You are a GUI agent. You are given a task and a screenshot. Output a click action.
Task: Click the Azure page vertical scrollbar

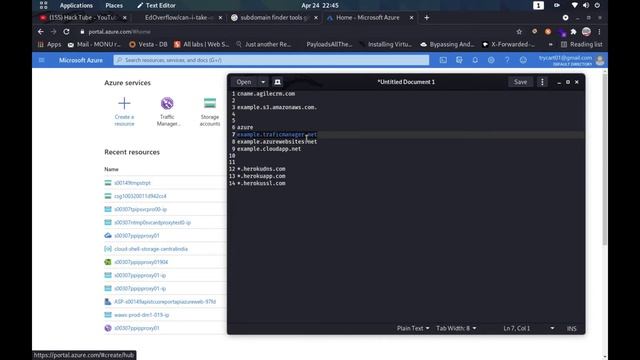[605, 159]
